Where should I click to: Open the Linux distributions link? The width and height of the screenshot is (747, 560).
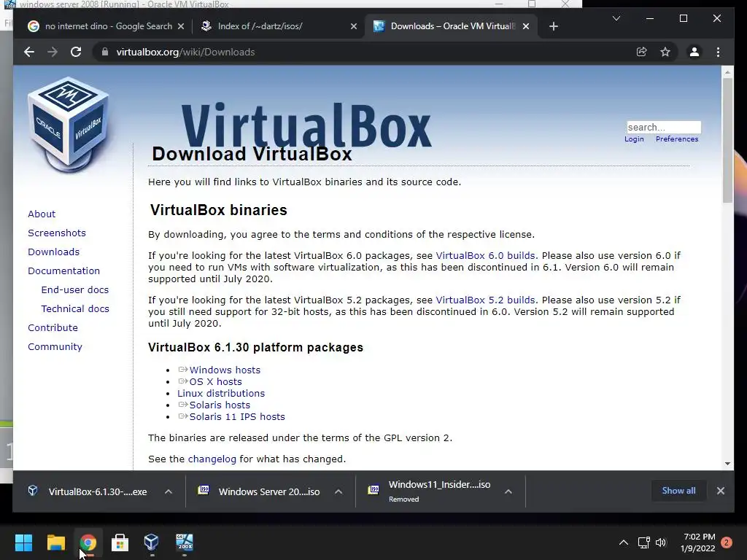[x=221, y=393]
